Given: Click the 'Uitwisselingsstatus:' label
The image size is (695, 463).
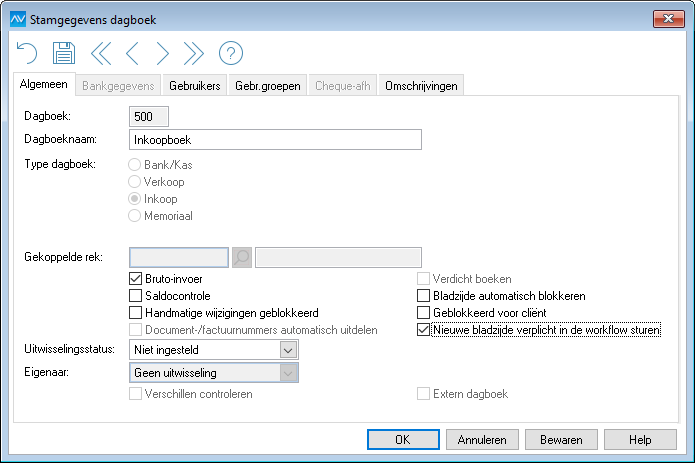Looking at the screenshot, I should [x=70, y=349].
